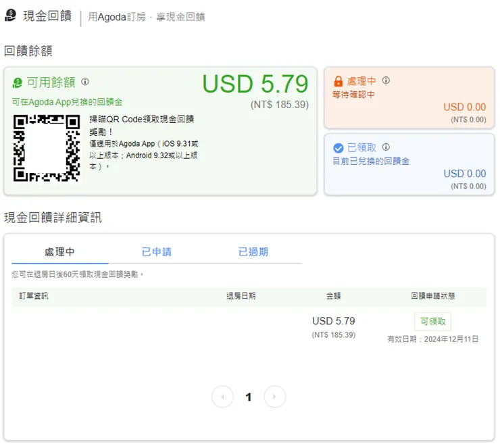
Task: Click the orange lock icon for 處理中
Action: point(338,81)
